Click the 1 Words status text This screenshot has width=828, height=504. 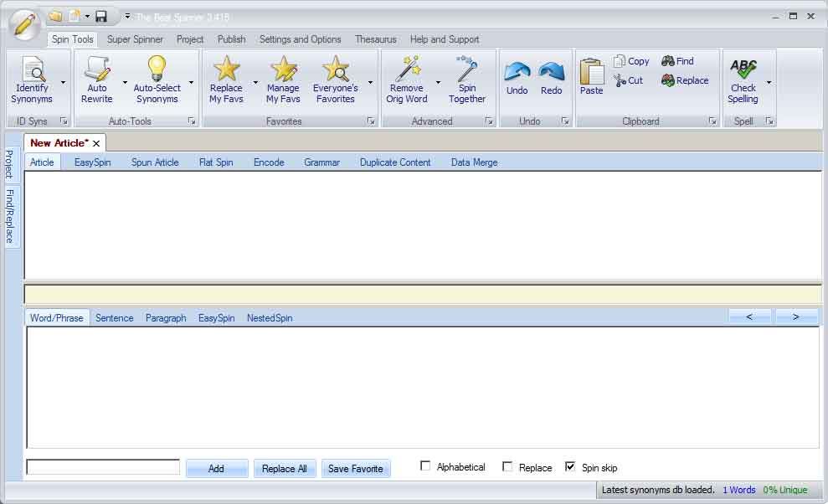(738, 490)
